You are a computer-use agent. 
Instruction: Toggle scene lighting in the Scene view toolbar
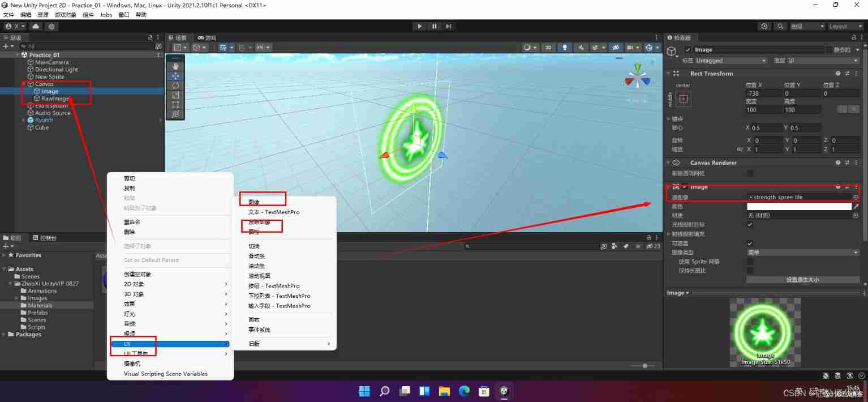coord(565,48)
